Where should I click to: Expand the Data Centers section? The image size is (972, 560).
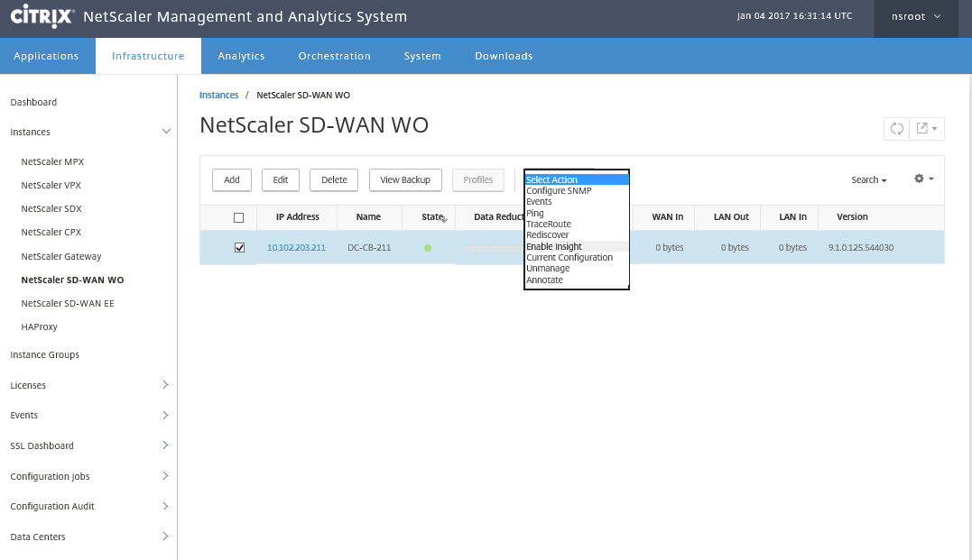point(165,537)
